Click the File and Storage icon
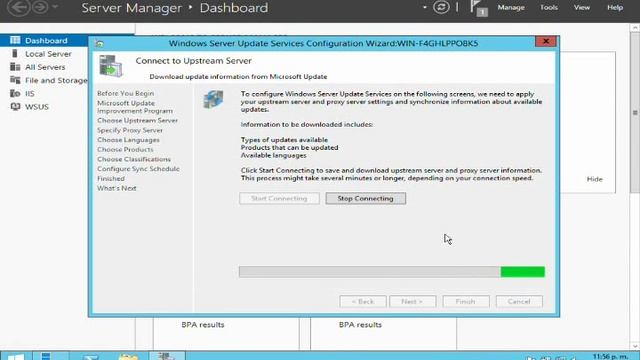The height and width of the screenshot is (360, 640). click(15, 80)
